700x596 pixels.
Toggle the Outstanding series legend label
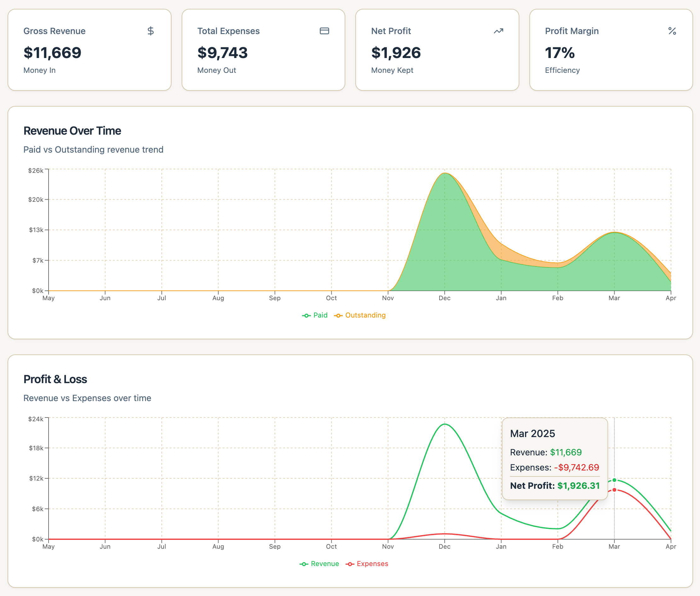(x=365, y=315)
